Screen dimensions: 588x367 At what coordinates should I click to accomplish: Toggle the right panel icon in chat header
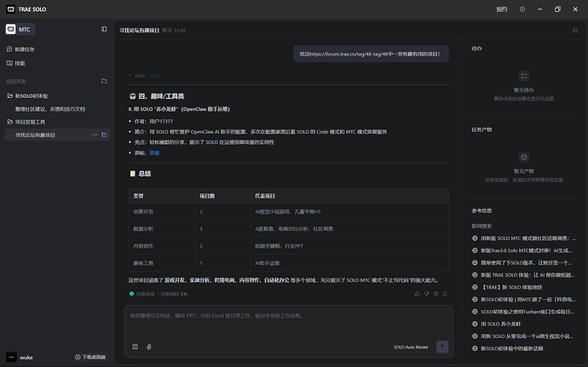click(x=575, y=30)
